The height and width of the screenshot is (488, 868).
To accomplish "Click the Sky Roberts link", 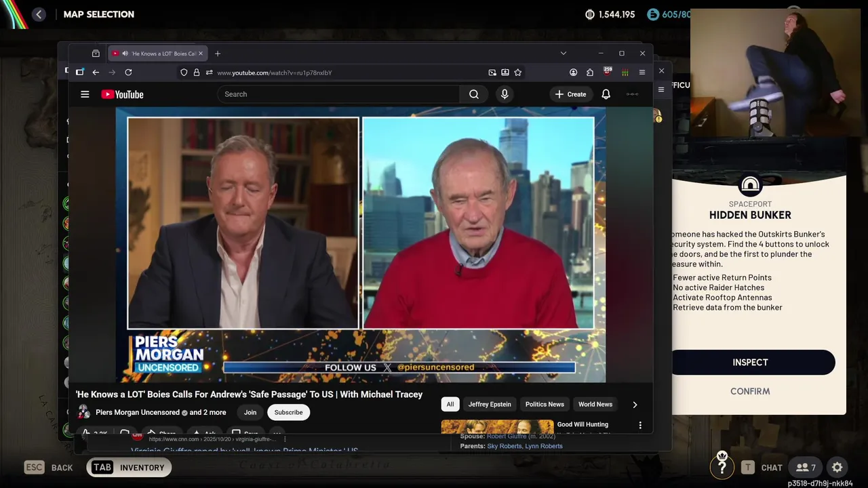I will 504,446.
